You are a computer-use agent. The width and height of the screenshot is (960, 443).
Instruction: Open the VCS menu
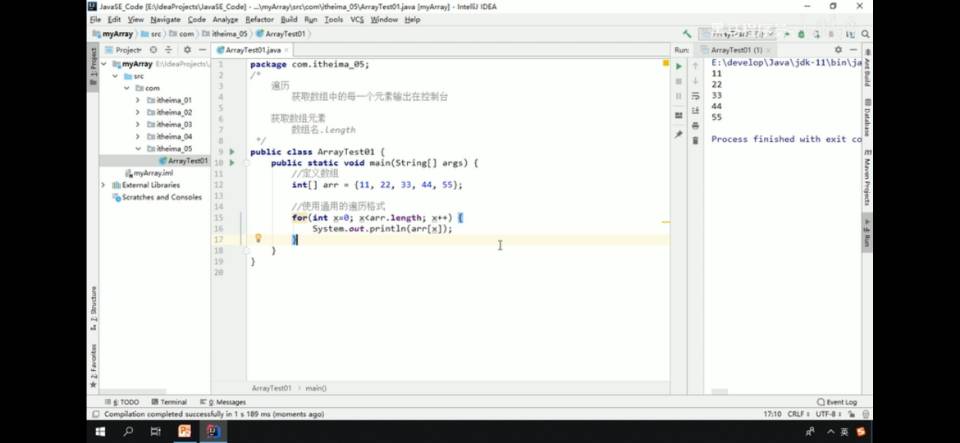[x=357, y=20]
